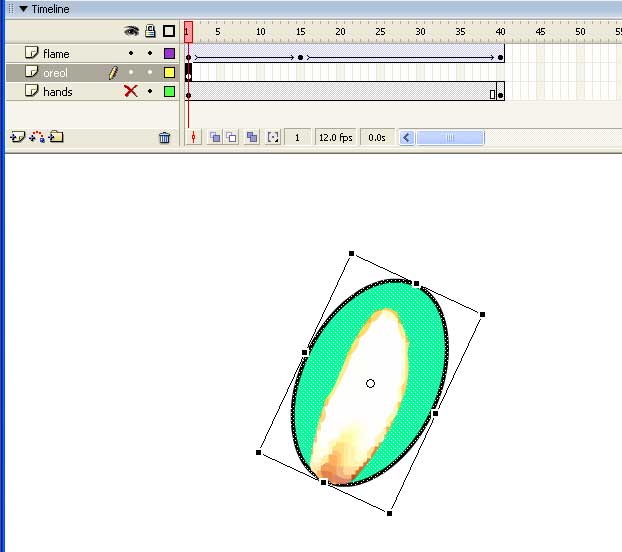
Task: Delete layer using the trash icon
Action: click(x=165, y=138)
